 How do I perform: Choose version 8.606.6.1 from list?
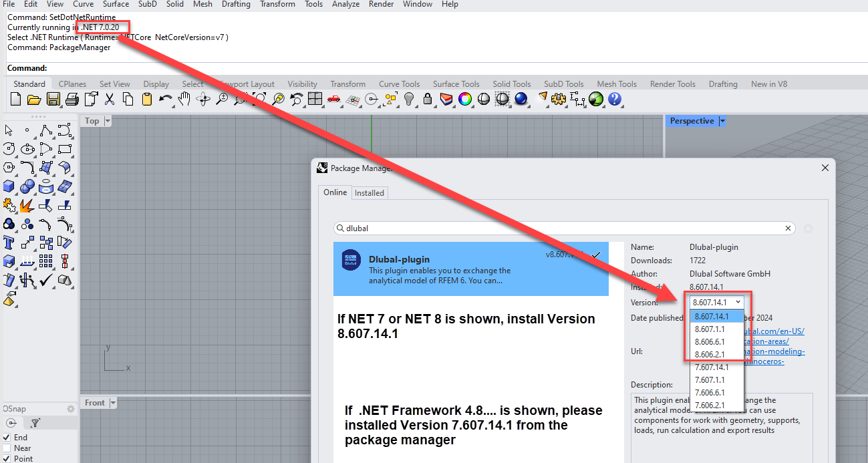pos(716,342)
